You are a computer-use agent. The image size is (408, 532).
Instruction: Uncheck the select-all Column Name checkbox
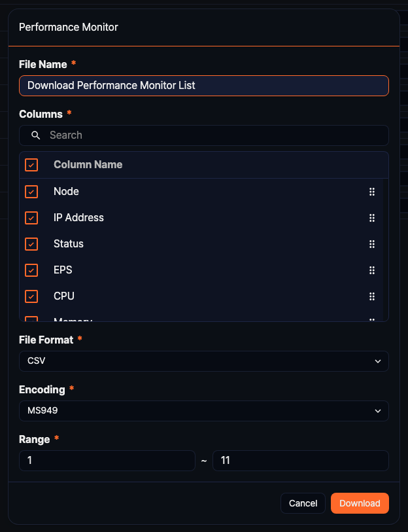pyautogui.click(x=31, y=165)
